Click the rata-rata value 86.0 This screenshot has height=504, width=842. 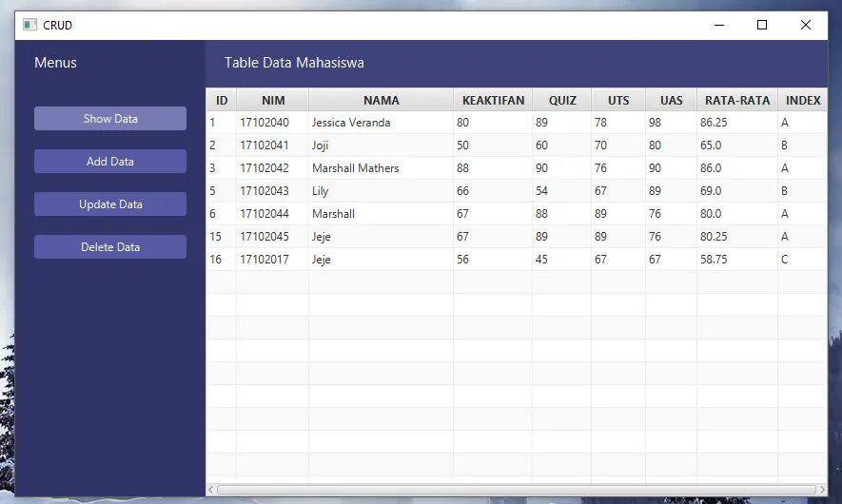(737, 168)
